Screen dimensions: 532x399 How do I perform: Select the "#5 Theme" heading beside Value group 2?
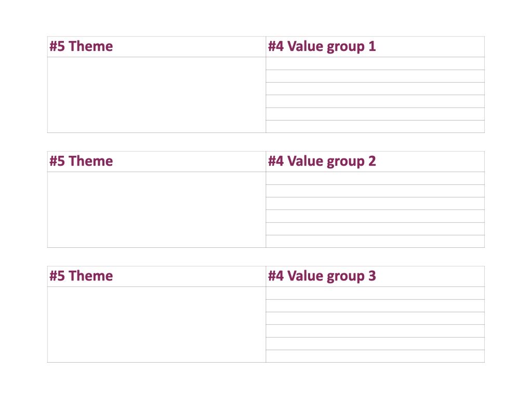(x=81, y=161)
